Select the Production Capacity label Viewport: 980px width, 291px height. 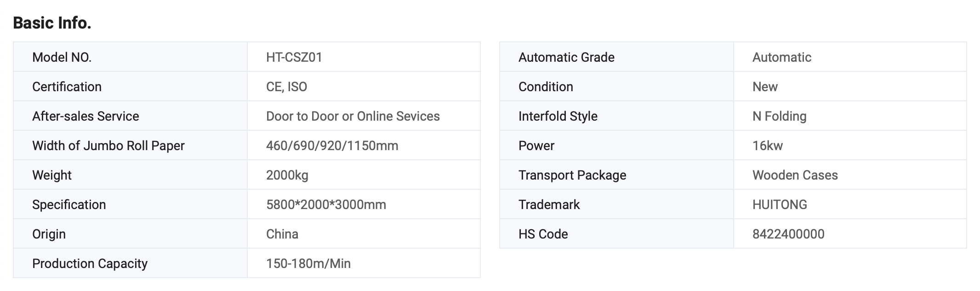90,263
